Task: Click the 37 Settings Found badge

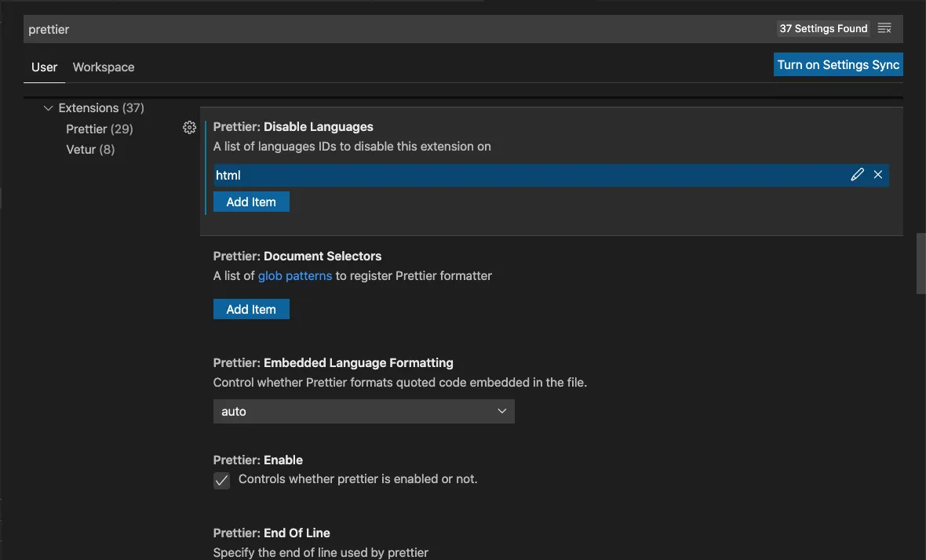Action: pyautogui.click(x=823, y=28)
